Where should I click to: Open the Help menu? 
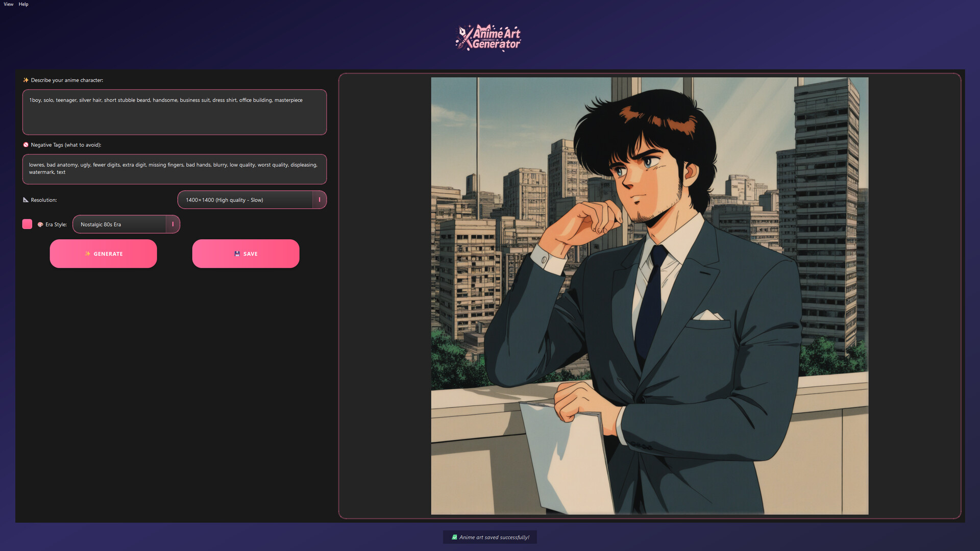point(23,4)
